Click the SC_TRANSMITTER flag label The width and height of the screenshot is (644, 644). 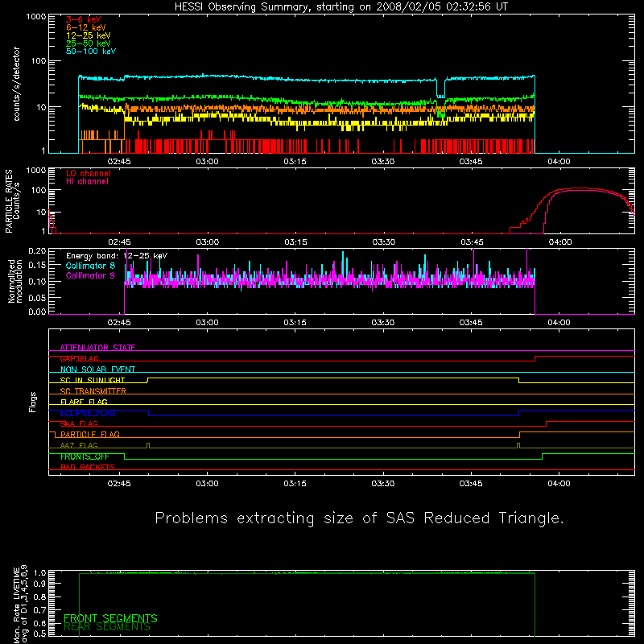pos(93,391)
